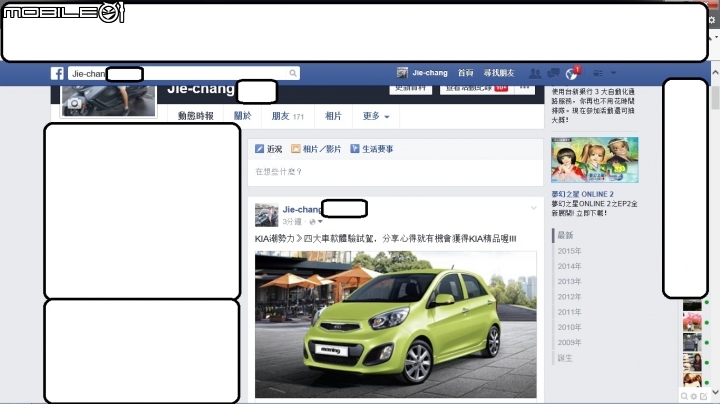The image size is (720, 404).
Task: Click the vertical scrollbar thumb
Action: click(715, 97)
